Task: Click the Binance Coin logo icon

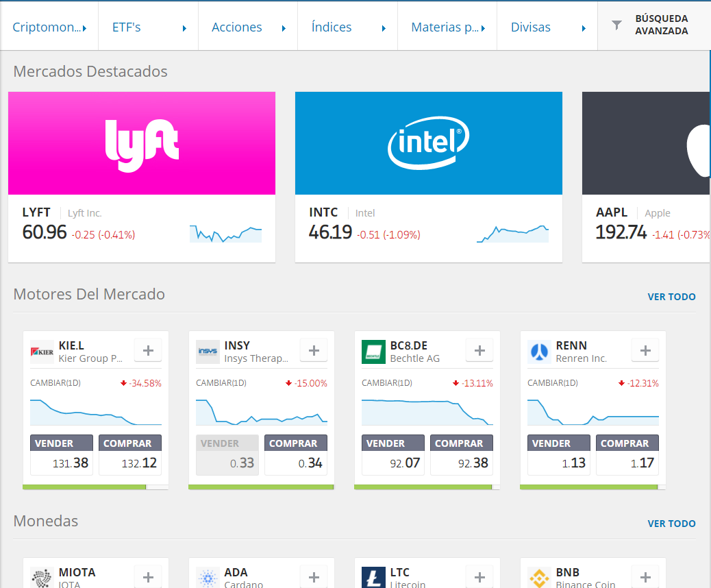Action: (539, 578)
